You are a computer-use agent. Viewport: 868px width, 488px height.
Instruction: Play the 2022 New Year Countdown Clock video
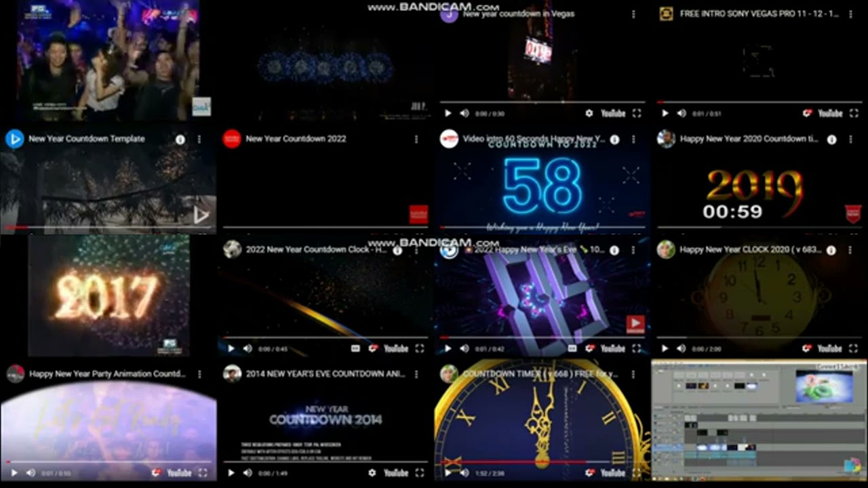pos(231,348)
